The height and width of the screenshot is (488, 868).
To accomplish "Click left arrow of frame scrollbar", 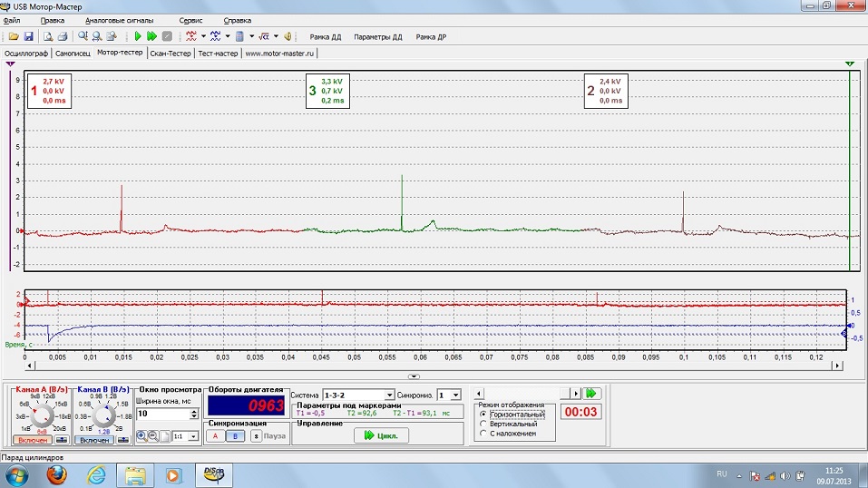I will click(x=479, y=394).
